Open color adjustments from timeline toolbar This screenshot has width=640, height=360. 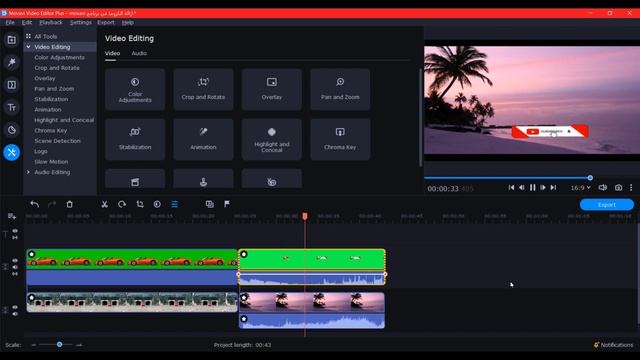[157, 204]
